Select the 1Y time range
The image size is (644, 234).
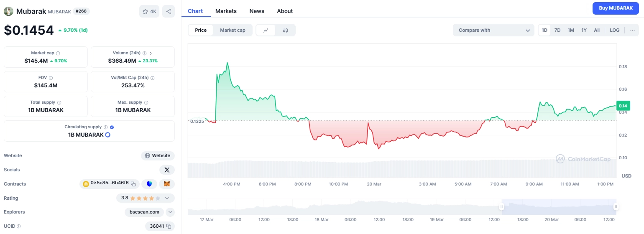pos(584,30)
